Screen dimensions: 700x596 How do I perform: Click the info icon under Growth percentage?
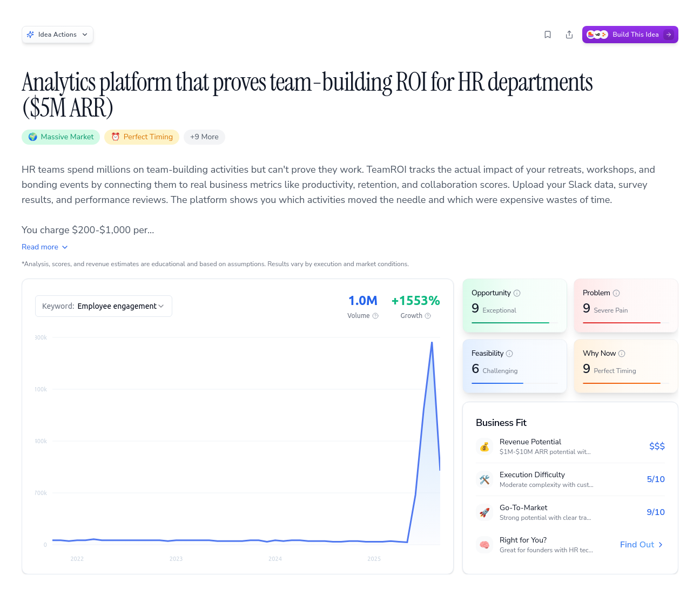(428, 316)
